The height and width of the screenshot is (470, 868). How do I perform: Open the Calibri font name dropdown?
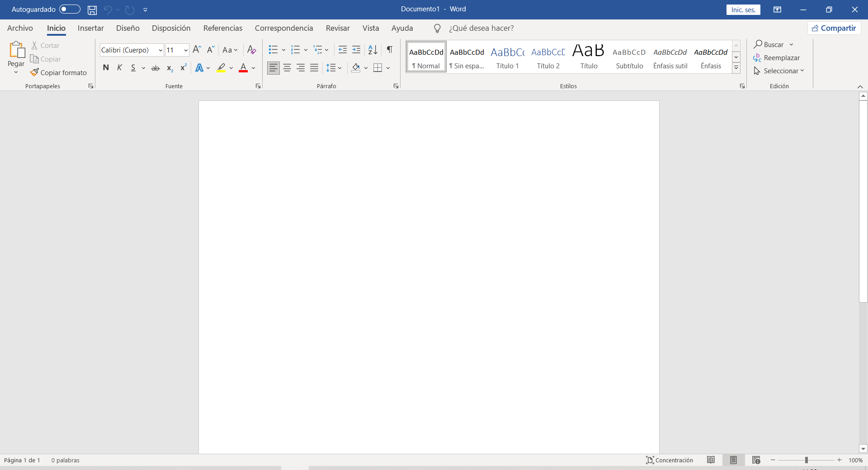[160, 50]
